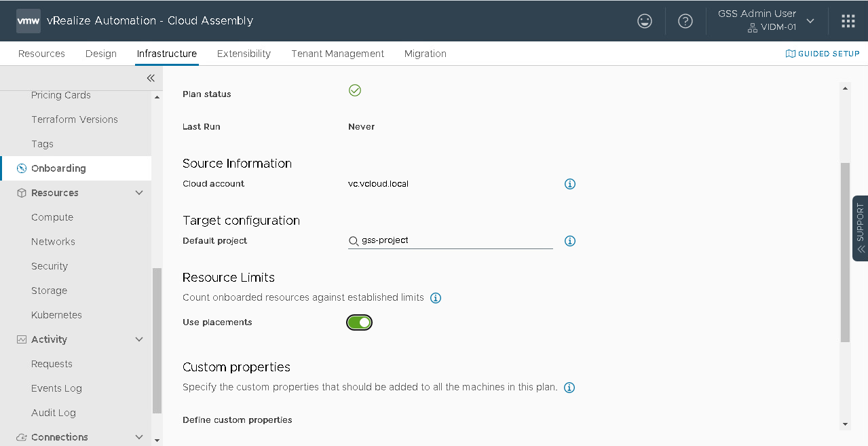Click info icon next to Resource Limits description
This screenshot has width=868, height=446.
(436, 298)
